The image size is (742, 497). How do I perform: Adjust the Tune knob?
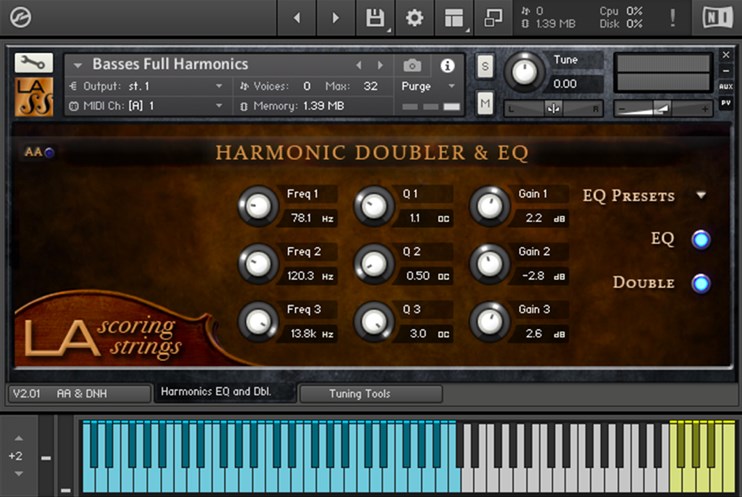click(524, 72)
